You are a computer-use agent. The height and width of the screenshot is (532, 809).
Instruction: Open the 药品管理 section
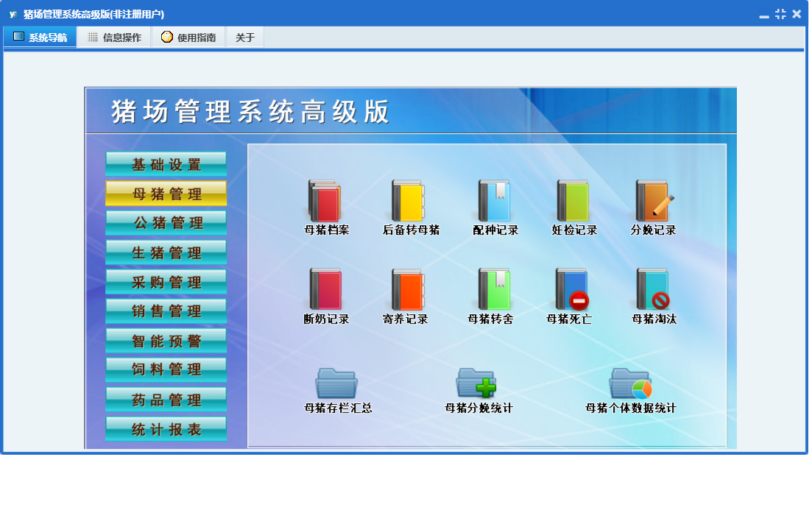click(x=166, y=400)
